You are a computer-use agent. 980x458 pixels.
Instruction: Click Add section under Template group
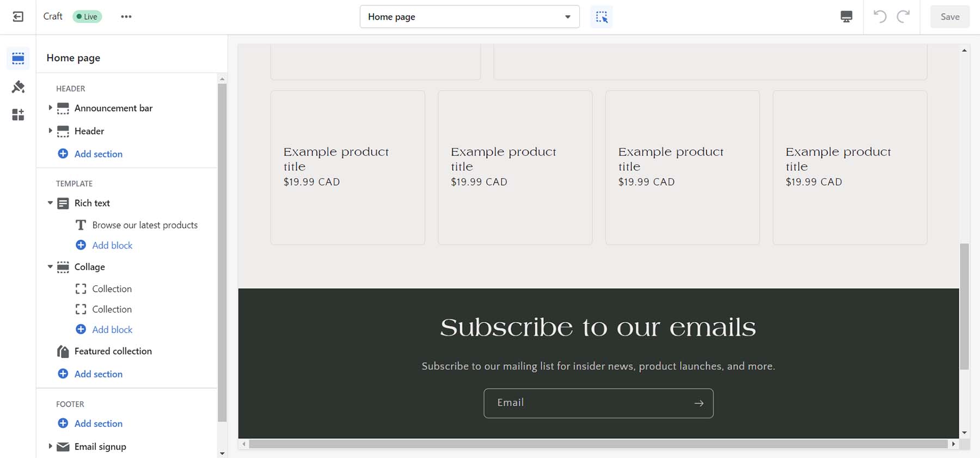click(x=99, y=374)
